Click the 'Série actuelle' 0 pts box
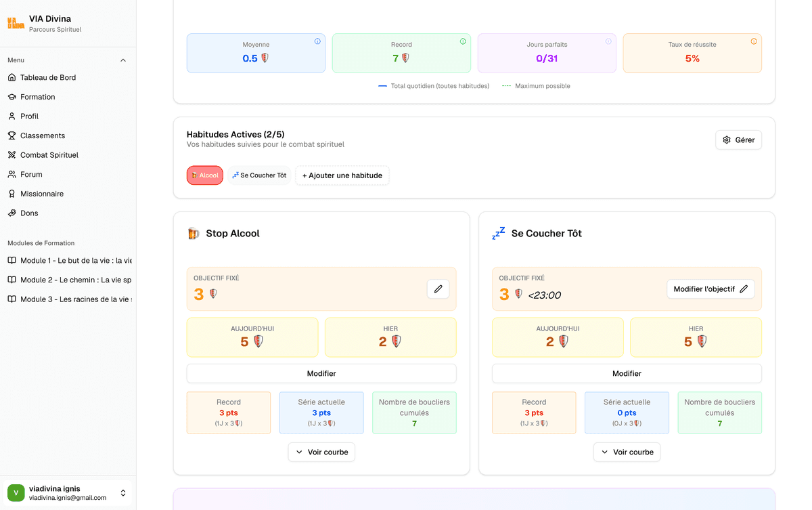This screenshot has height=510, width=812. [627, 412]
